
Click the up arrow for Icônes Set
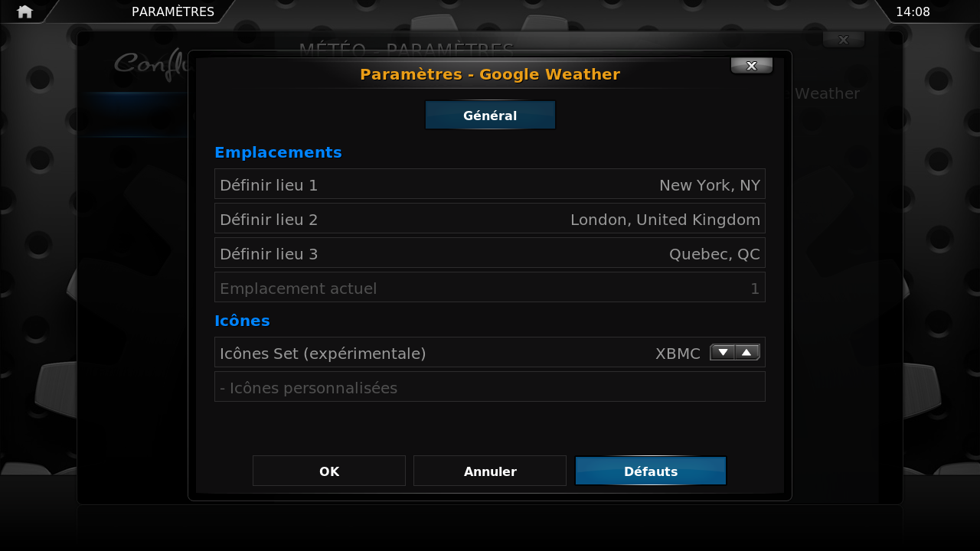click(747, 352)
